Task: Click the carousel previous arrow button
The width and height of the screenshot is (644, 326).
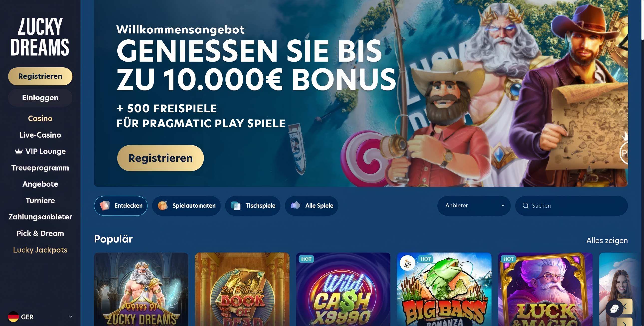Action: [x=627, y=306]
